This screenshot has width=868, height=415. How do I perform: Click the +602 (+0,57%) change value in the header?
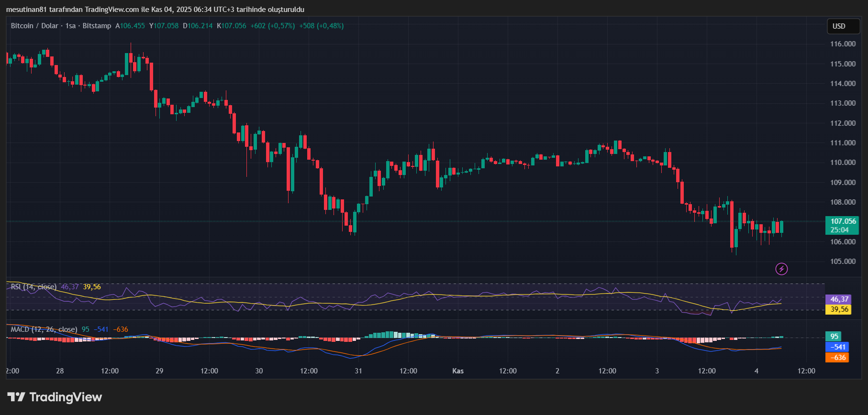(272, 26)
